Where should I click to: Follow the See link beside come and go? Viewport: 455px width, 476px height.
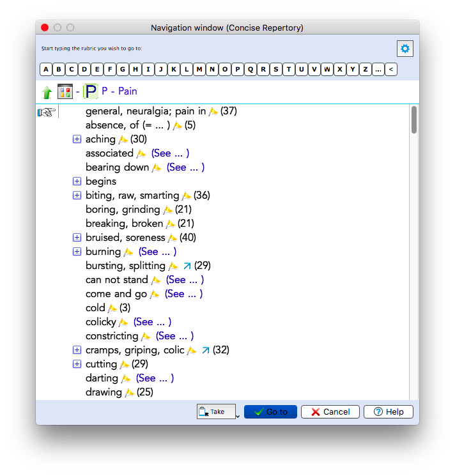point(183,294)
